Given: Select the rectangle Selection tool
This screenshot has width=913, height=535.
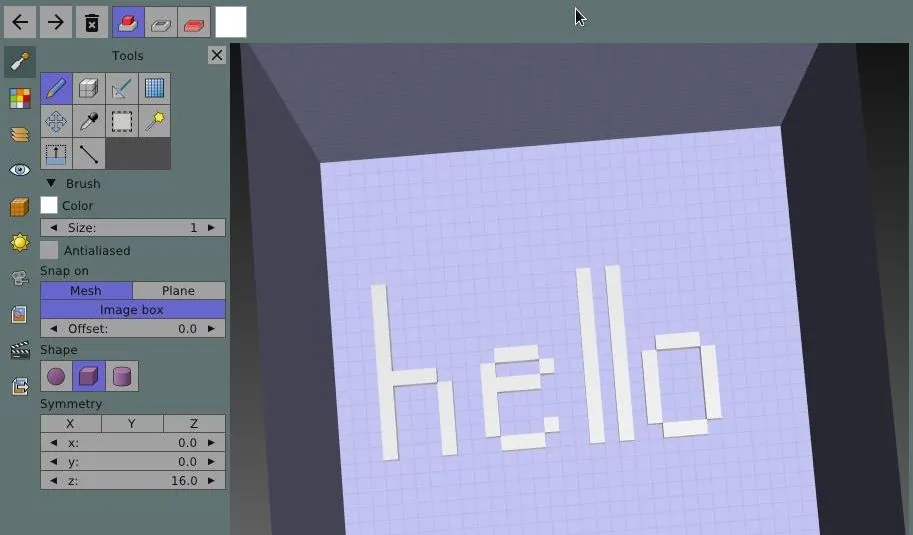Looking at the screenshot, I should tap(122, 121).
